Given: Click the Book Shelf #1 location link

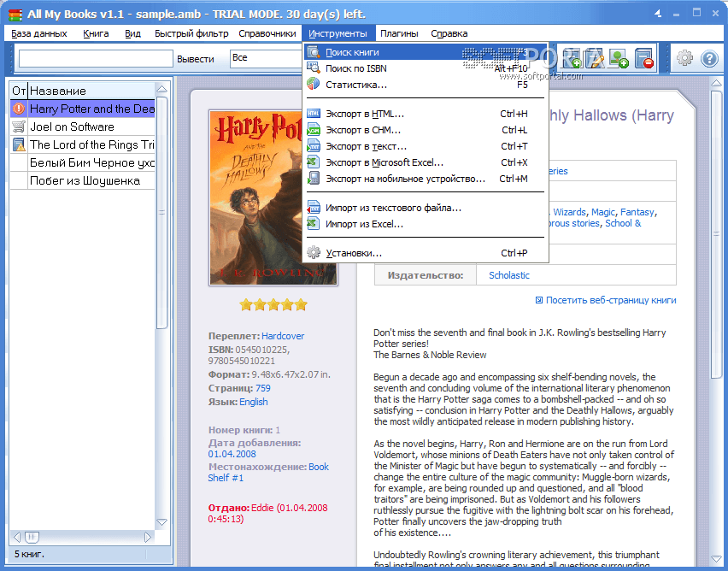Looking at the screenshot, I should click(268, 472).
